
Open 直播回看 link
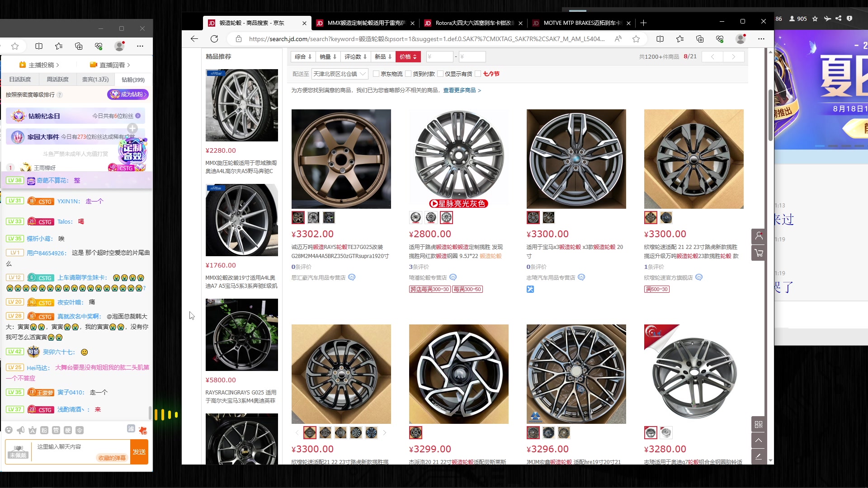pos(110,65)
